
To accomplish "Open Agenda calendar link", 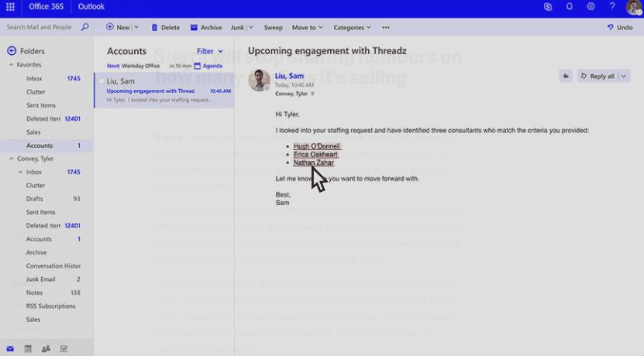I will coord(208,66).
